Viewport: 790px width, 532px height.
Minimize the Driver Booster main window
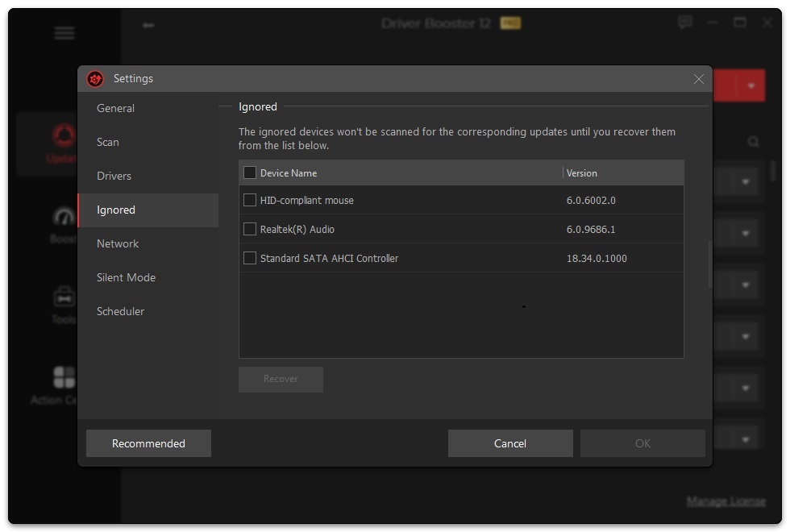click(x=713, y=23)
